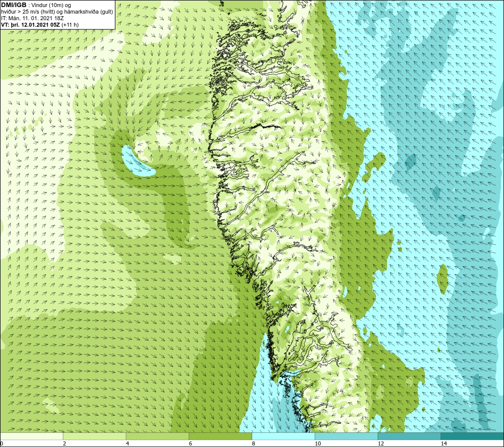Click the '8' label on the wind scale
Image resolution: width=504 pixels, height=447 pixels.
[254, 443]
